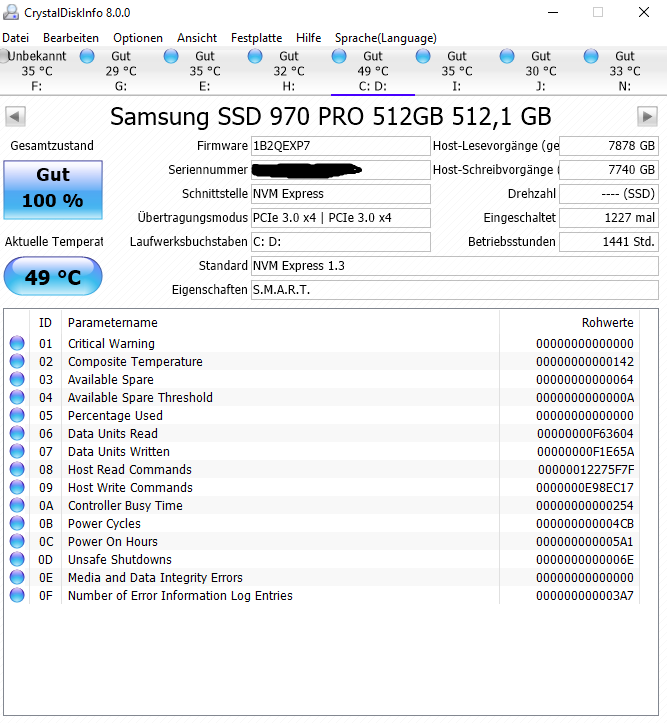The height and width of the screenshot is (723, 667).
Task: Select the Percentage Used parameter name
Action: pyautogui.click(x=115, y=415)
